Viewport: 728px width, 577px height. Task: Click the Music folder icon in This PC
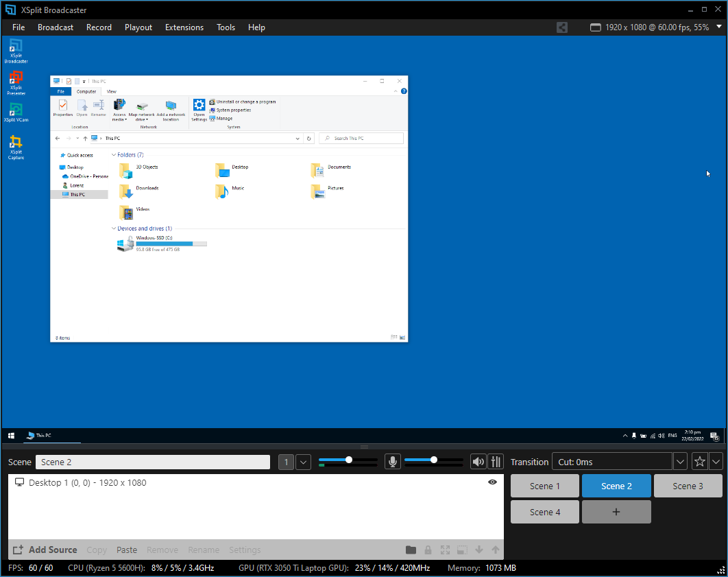[222, 191]
